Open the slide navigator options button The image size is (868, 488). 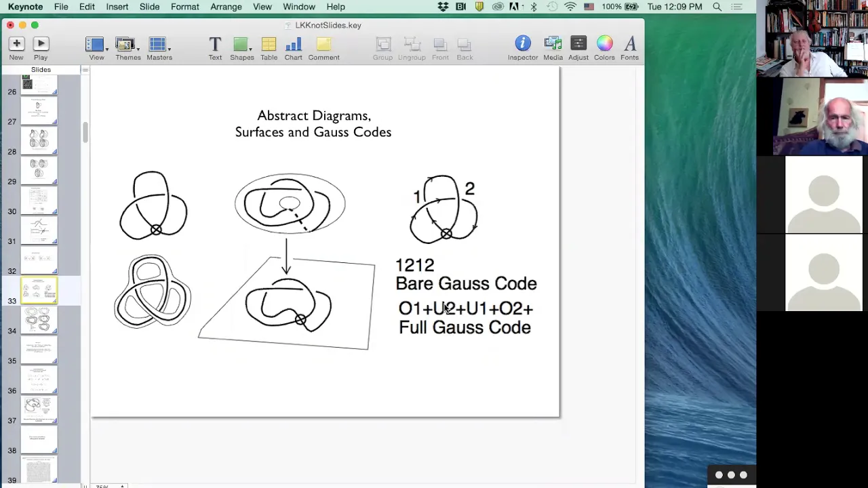[85, 70]
